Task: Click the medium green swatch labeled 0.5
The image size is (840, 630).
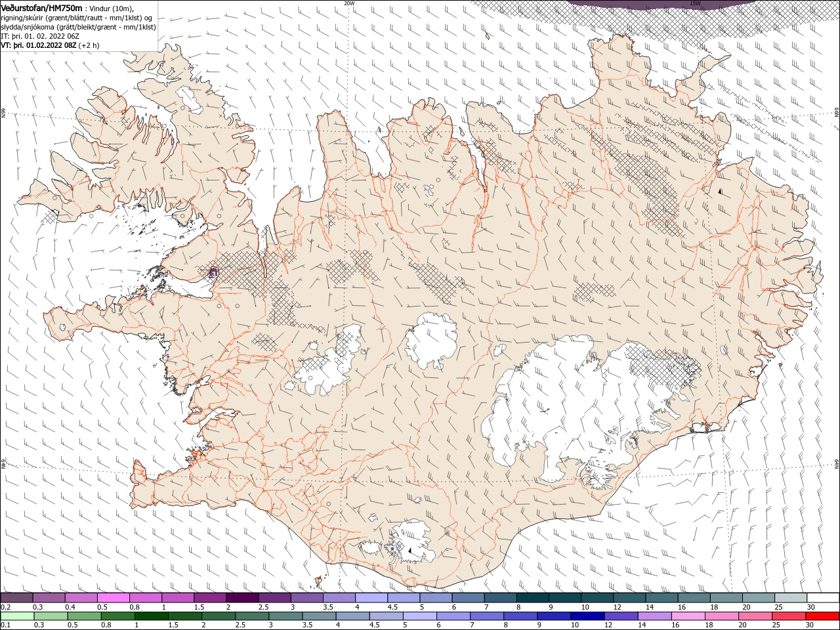Action: point(83,616)
